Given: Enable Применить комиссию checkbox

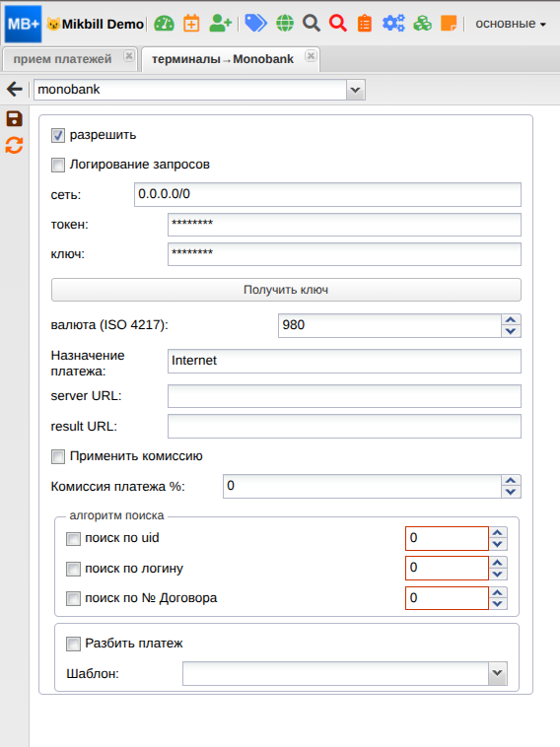Looking at the screenshot, I should [58, 456].
